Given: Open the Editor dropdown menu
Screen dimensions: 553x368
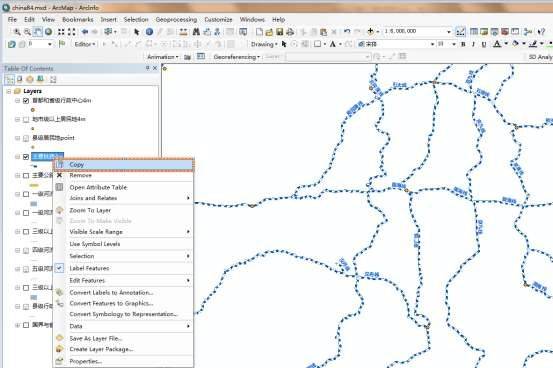Looking at the screenshot, I should [85, 44].
